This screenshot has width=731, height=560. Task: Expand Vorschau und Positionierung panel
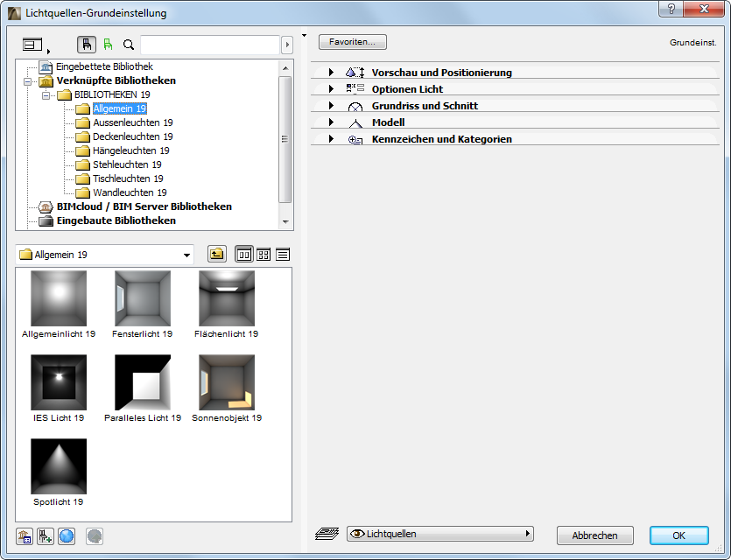[x=331, y=73]
